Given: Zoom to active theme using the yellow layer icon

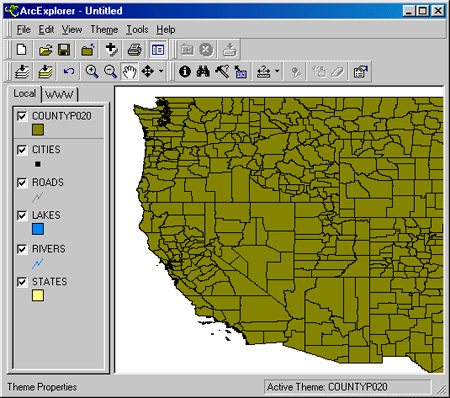Looking at the screenshot, I should 45,71.
